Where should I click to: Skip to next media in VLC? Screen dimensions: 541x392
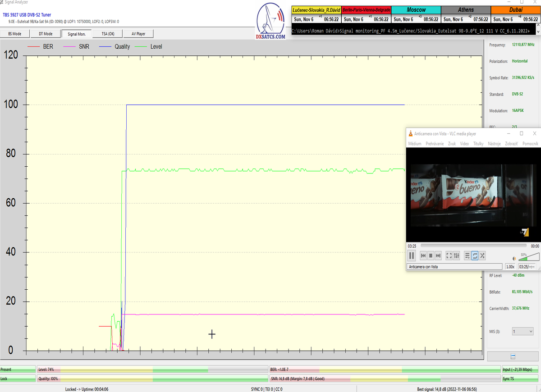click(438, 256)
